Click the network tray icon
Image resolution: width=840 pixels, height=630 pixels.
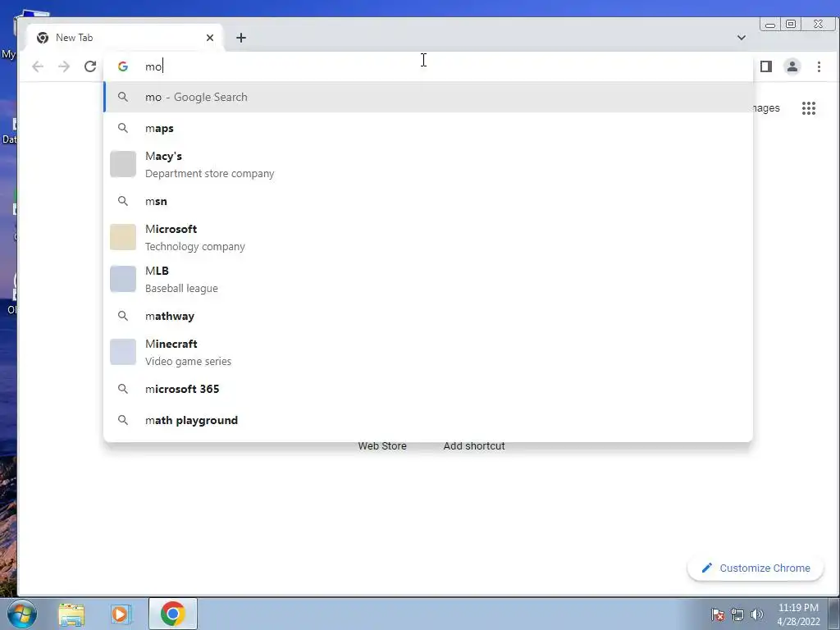737,614
